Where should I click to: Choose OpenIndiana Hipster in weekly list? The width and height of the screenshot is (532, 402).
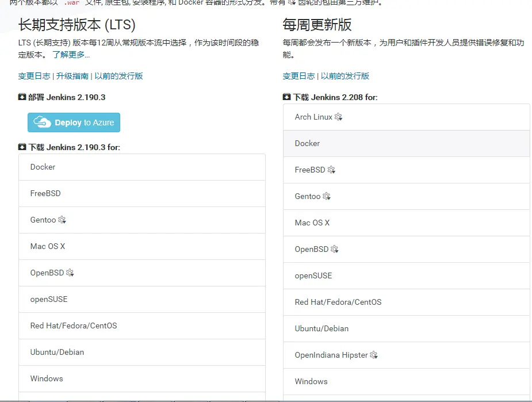pos(407,355)
